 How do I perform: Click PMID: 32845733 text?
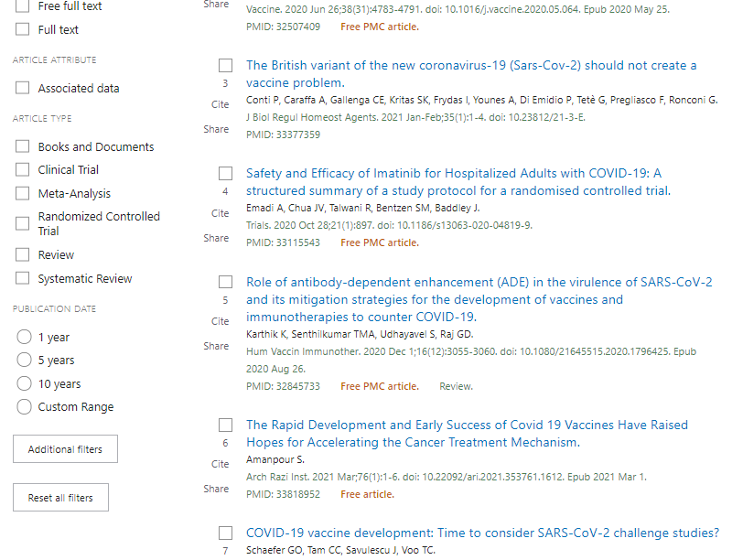tap(283, 386)
